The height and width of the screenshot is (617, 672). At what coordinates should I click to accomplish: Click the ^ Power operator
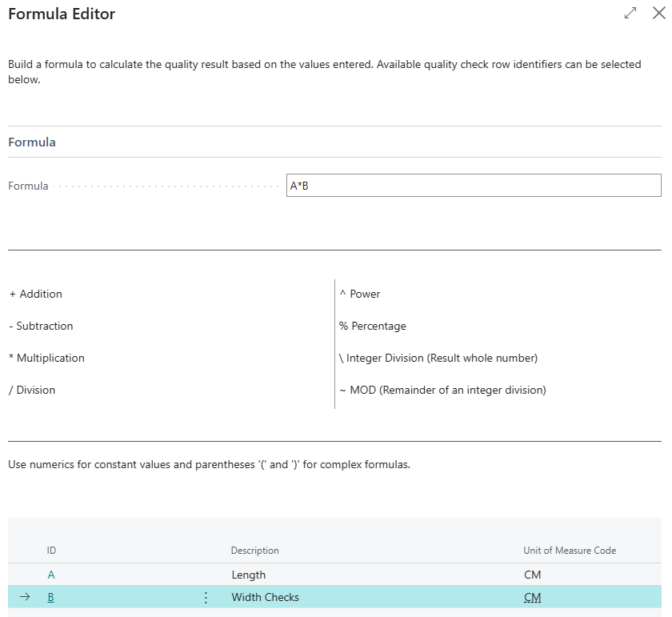click(360, 294)
